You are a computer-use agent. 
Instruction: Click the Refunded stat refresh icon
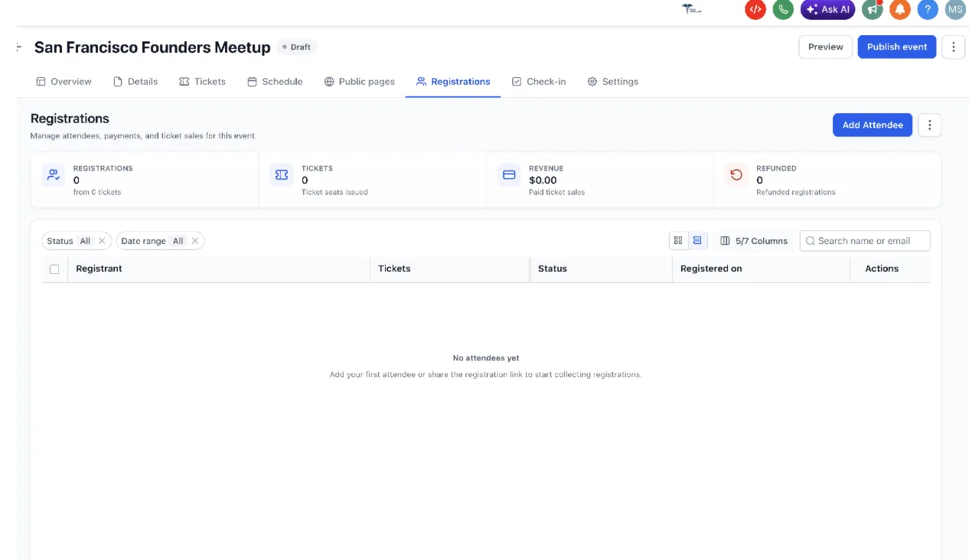click(736, 175)
